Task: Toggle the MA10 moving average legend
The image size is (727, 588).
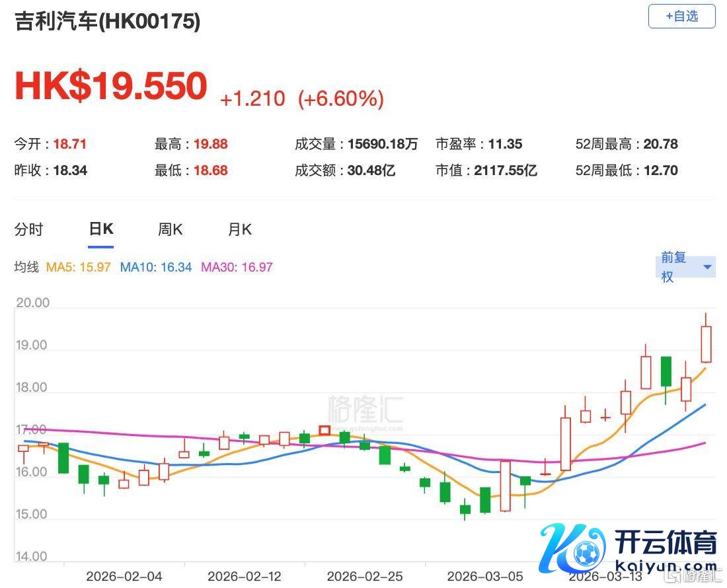Action: point(156,268)
